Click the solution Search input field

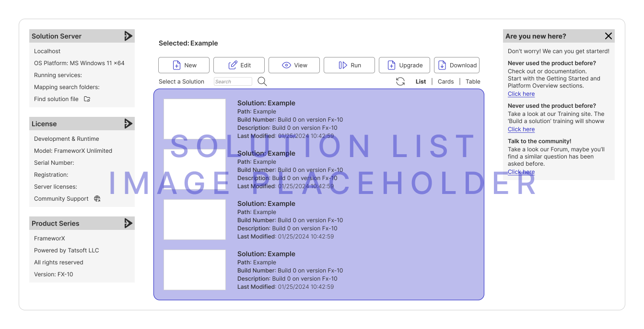click(x=233, y=81)
